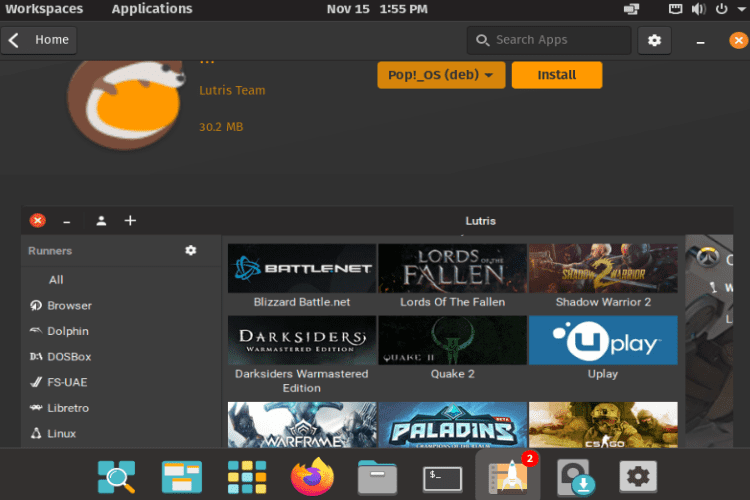The height and width of the screenshot is (500, 750).
Task: Click the Lutris user account icon
Action: click(x=101, y=221)
